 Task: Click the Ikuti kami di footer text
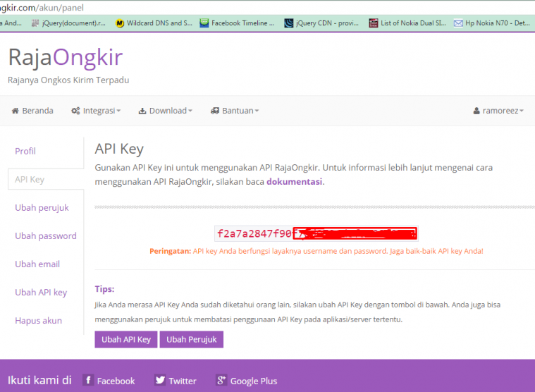click(39, 380)
